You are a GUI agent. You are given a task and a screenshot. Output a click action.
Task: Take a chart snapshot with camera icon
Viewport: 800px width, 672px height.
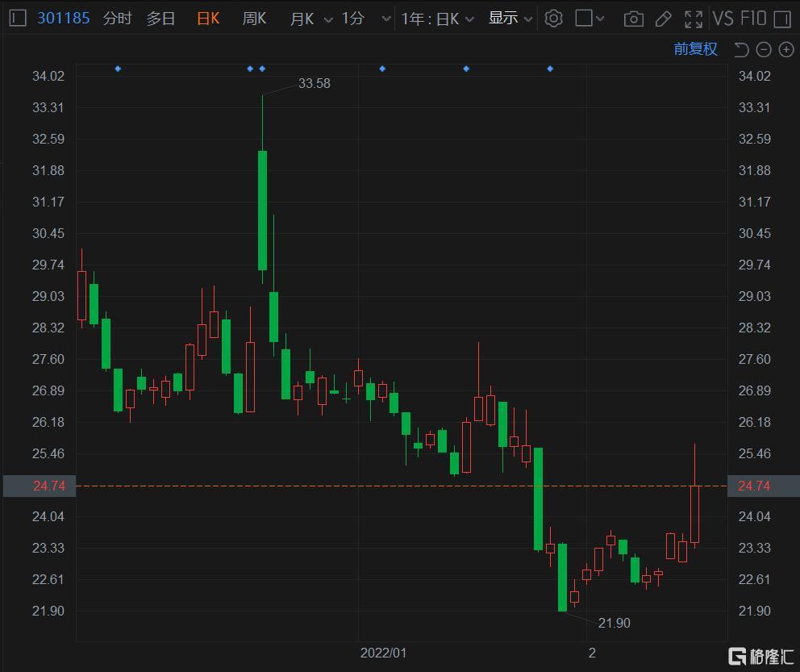point(634,19)
